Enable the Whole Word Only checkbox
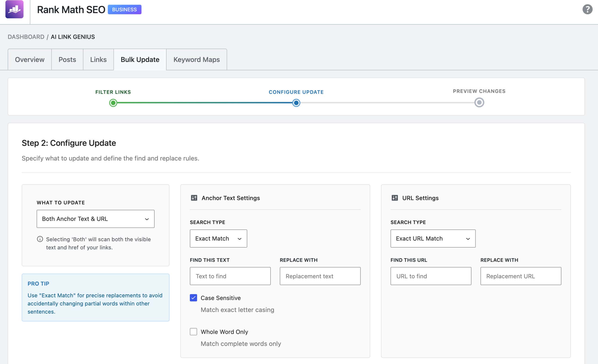The height and width of the screenshot is (364, 598). coord(193,332)
